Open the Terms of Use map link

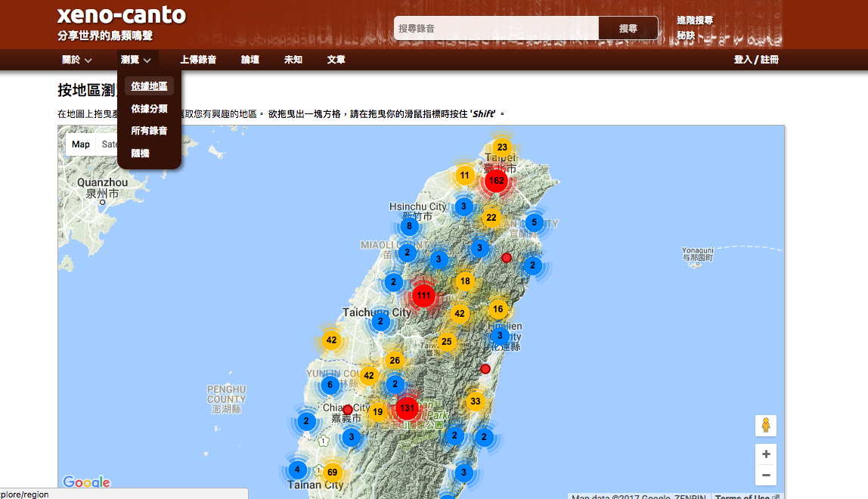[x=742, y=496]
